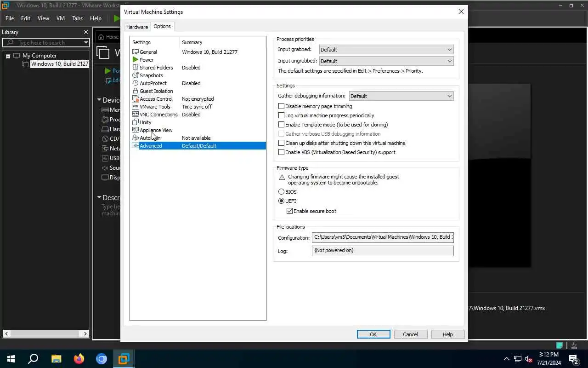Open the Edit menu
The width and height of the screenshot is (588, 368).
pyautogui.click(x=26, y=18)
